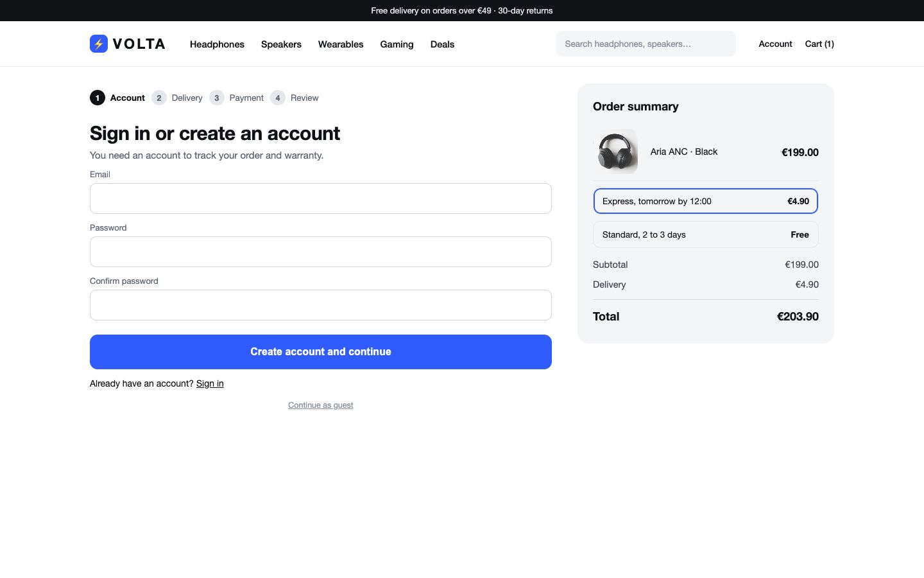Jump to the Review checkout step
The width and height of the screenshot is (924, 578).
click(x=295, y=98)
